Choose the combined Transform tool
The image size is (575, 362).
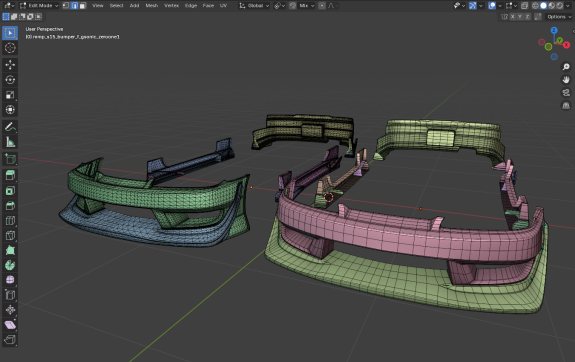[x=10, y=109]
